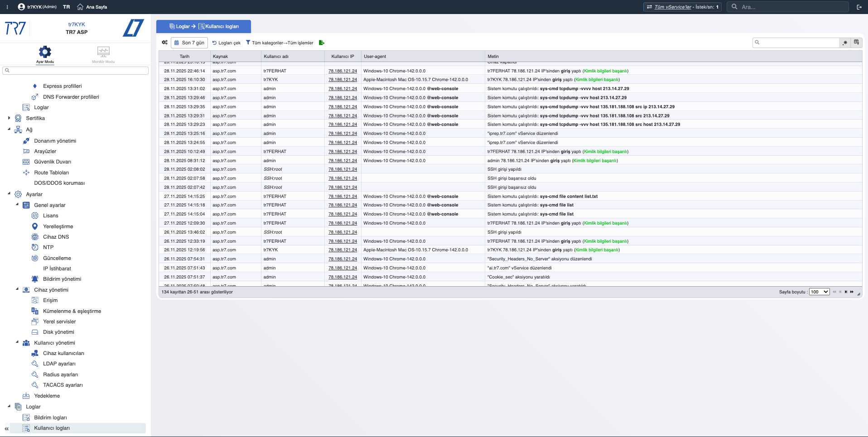
Task: Click the export logs green icon
Action: pyautogui.click(x=322, y=43)
